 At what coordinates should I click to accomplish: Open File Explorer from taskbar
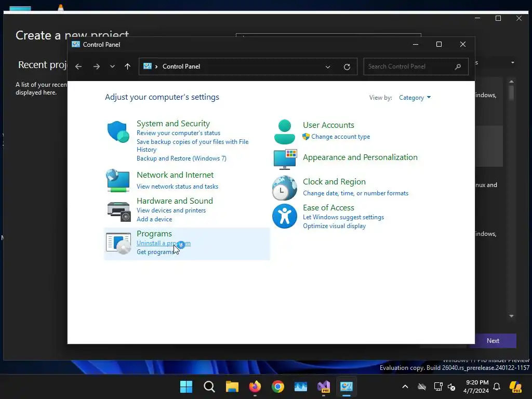232,387
